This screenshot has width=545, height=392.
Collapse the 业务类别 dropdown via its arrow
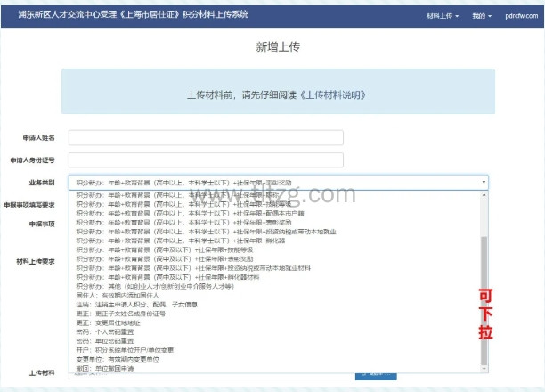484,183
